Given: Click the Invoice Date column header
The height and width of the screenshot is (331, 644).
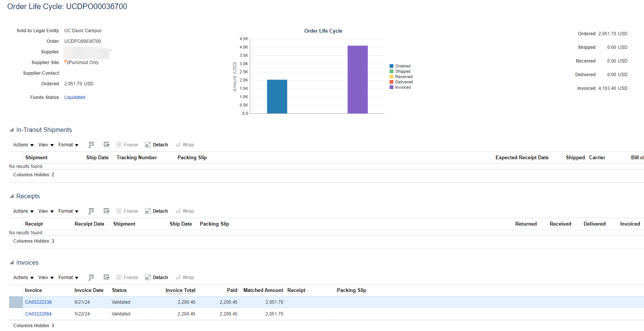Looking at the screenshot, I should 89,290.
